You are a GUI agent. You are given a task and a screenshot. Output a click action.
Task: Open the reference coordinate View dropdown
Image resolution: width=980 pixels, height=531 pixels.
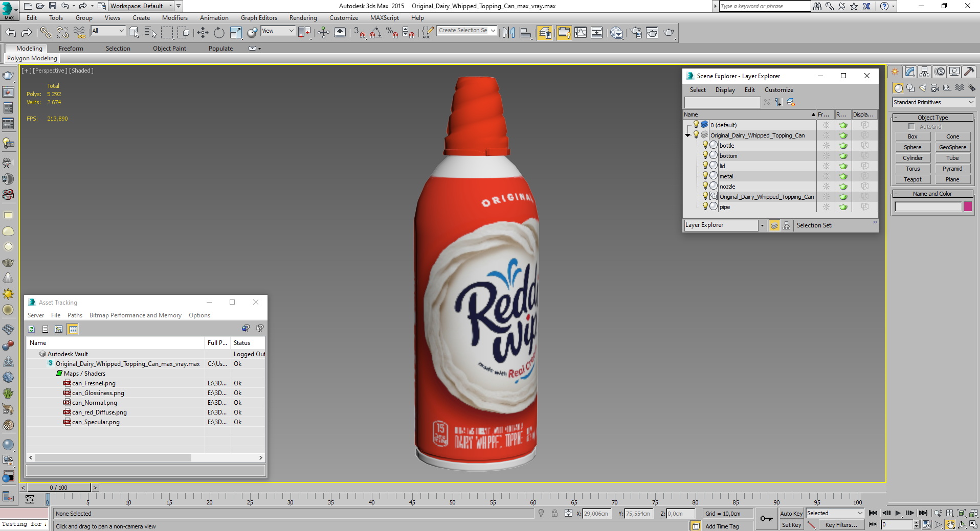click(x=278, y=31)
